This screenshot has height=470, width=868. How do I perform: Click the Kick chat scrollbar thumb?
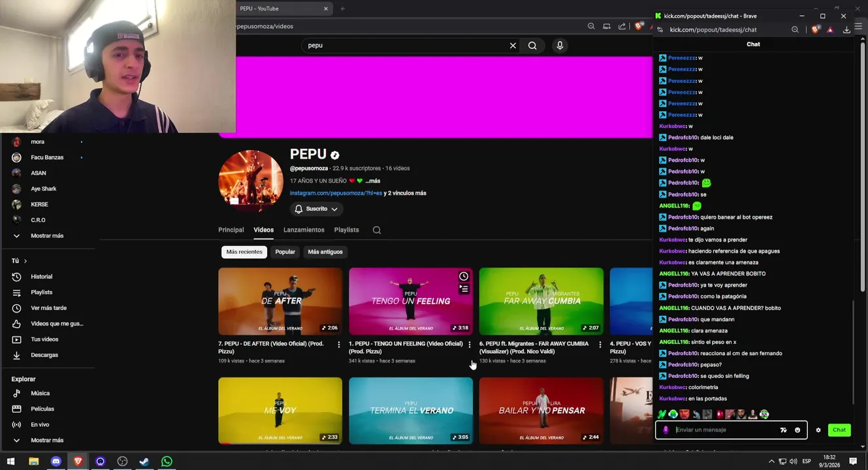click(x=854, y=352)
